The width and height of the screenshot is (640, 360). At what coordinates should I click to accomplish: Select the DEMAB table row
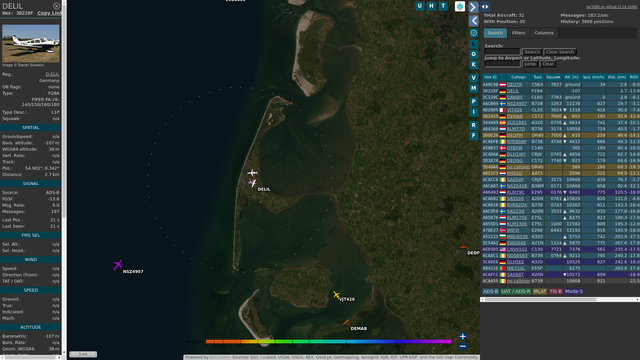pyautogui.click(x=560, y=116)
